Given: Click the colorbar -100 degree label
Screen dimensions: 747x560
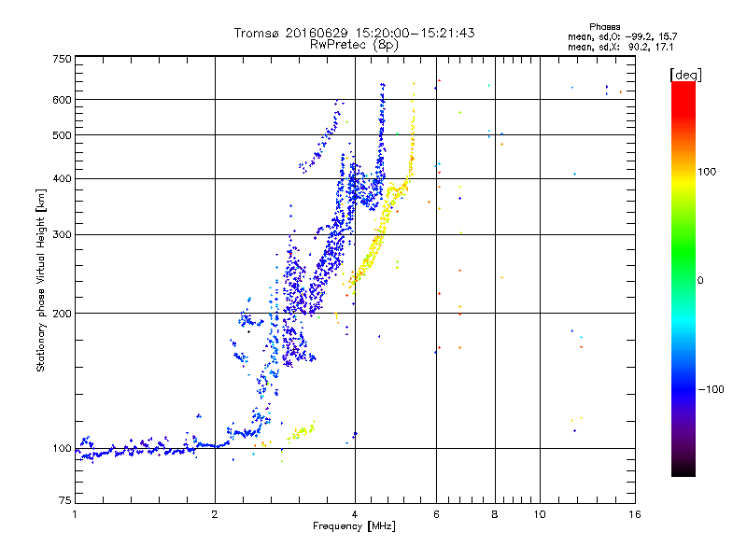Looking at the screenshot, I should (x=711, y=389).
